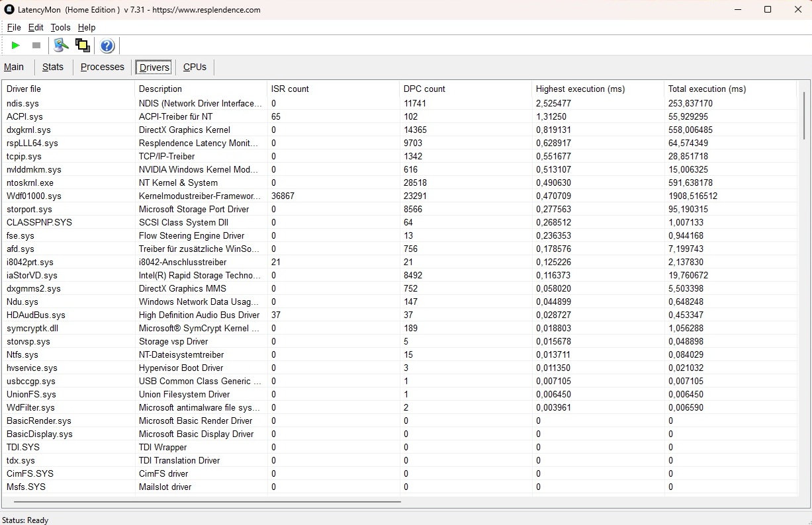Start monitoring with the green play button
Screen dimensions: 812x525
16,46
